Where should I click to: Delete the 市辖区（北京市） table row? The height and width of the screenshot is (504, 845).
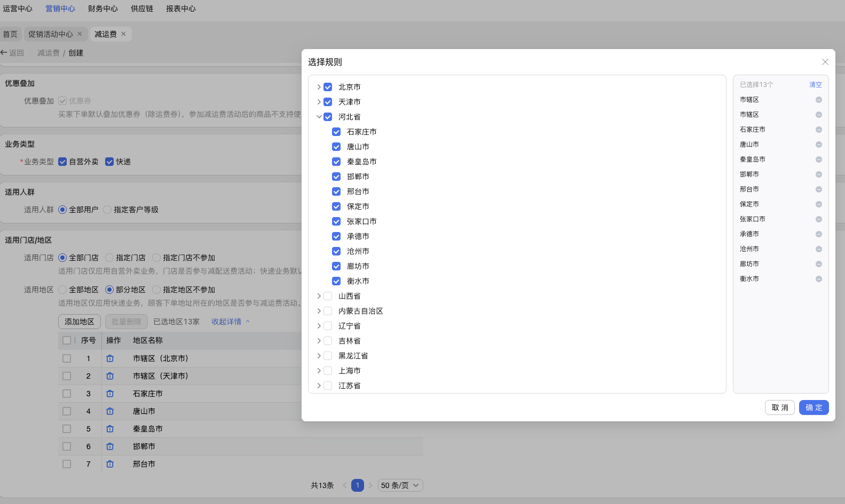tap(110, 358)
